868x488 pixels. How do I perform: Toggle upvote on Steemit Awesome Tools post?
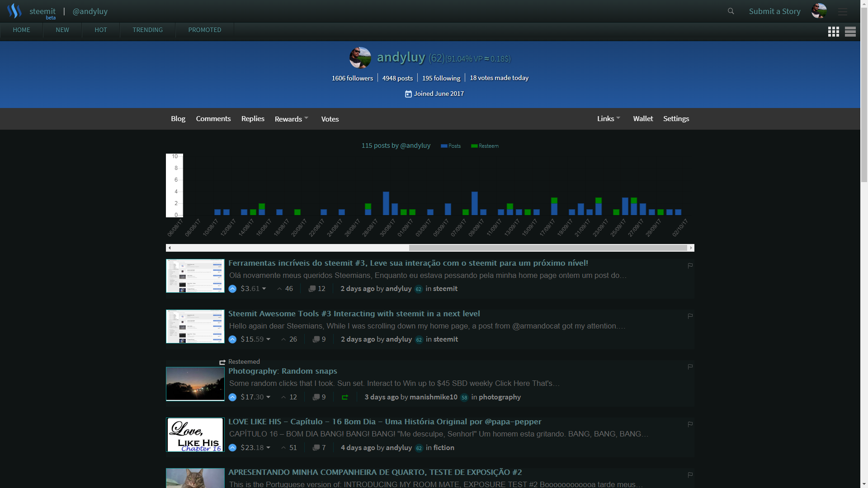tap(232, 339)
